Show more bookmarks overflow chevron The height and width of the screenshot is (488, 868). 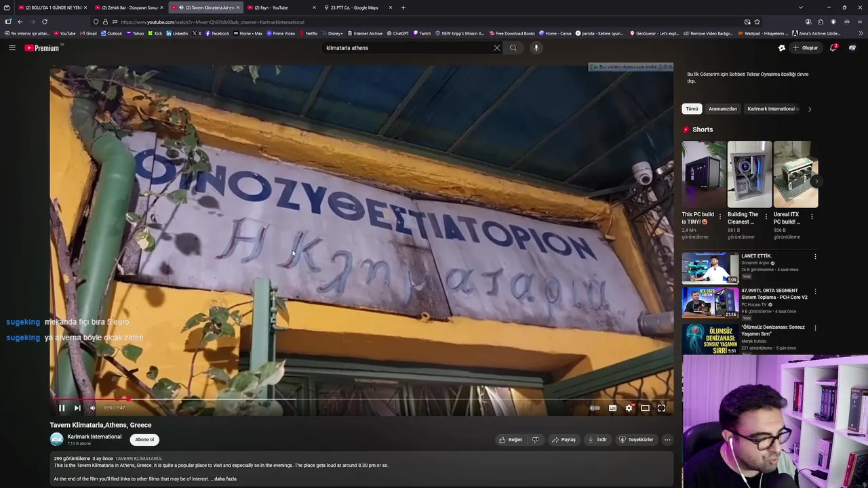(x=861, y=33)
